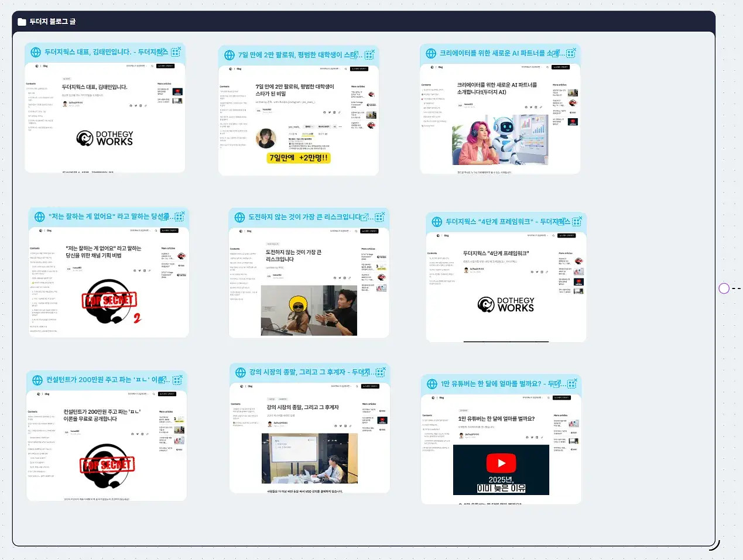Click globe icon on 크리에이터를 위한 새로운 AI 파트너 card
743x560 pixels.
431,53
